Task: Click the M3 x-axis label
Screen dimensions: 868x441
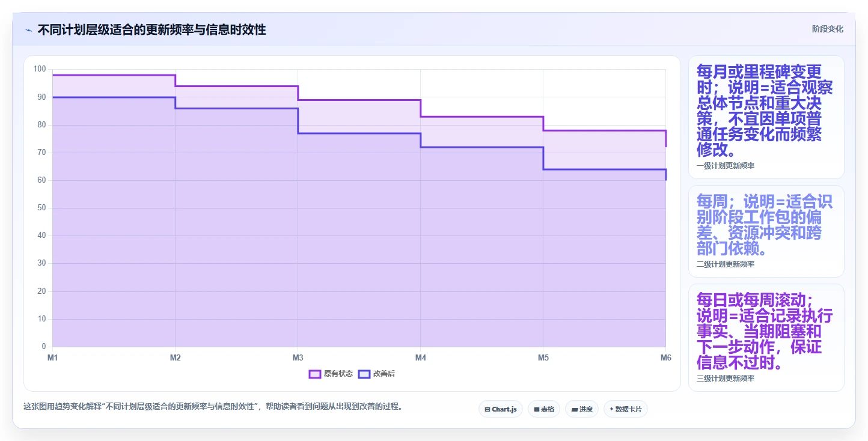Action: tap(298, 357)
